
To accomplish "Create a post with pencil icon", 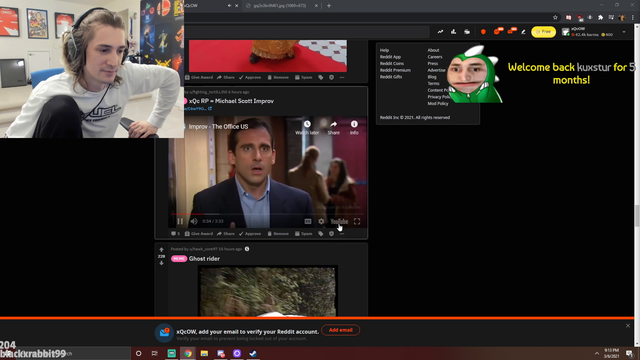I will point(523,31).
